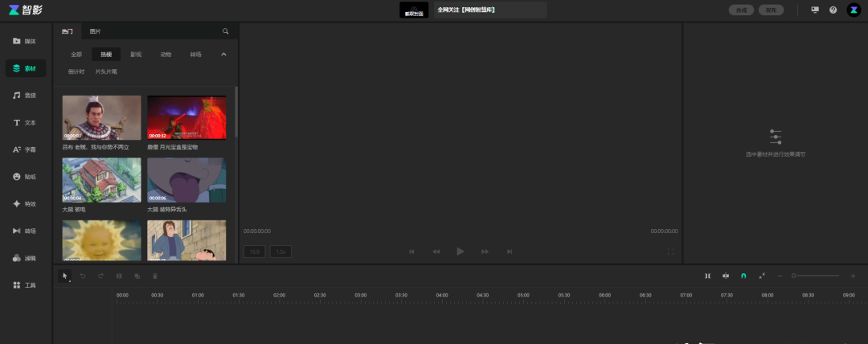The width and height of the screenshot is (868, 344).
Task: Click the 合成 compose button
Action: point(741,10)
